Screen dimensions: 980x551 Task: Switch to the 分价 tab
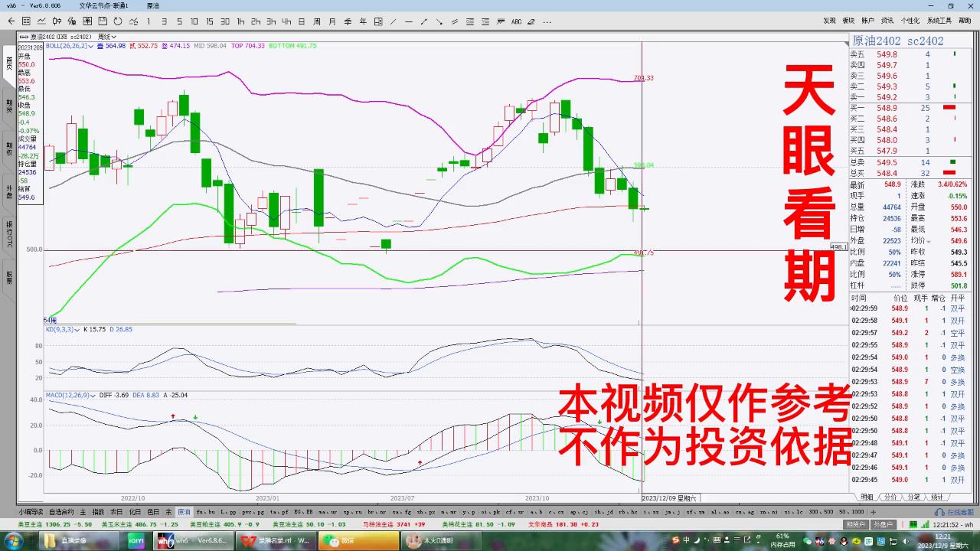890,497
